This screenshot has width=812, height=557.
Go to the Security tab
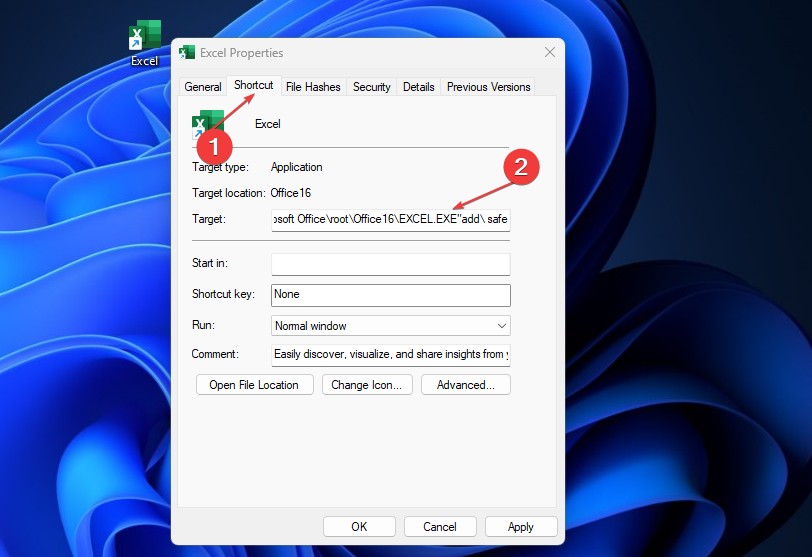click(371, 87)
